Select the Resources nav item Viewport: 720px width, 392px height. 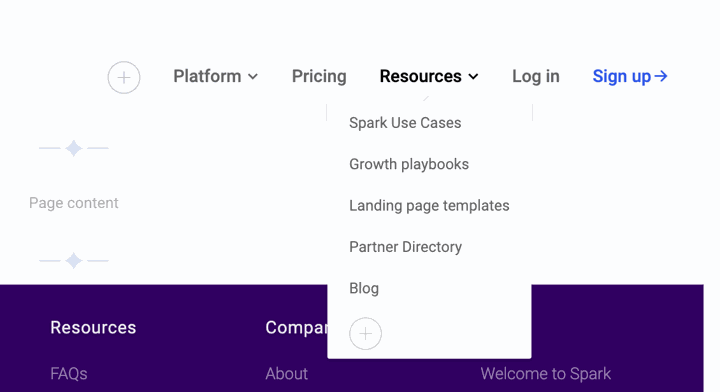coord(429,76)
